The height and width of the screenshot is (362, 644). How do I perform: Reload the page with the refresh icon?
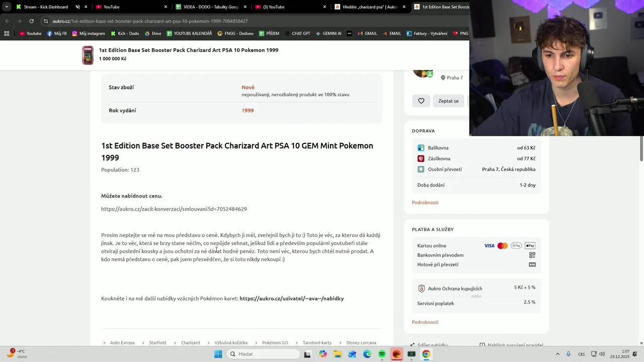pos(31,21)
